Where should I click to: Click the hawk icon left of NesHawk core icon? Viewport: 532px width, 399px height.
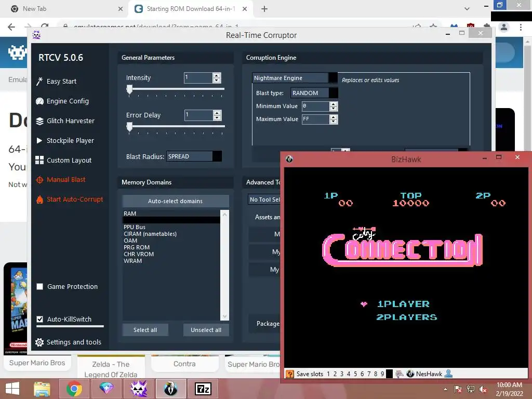coord(400,374)
